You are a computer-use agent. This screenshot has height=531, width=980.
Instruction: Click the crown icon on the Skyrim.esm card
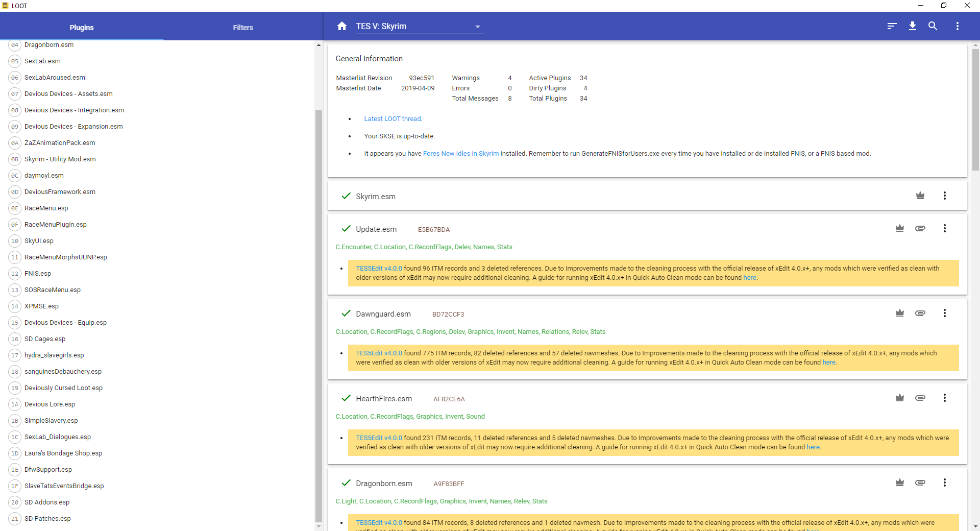[x=920, y=196]
